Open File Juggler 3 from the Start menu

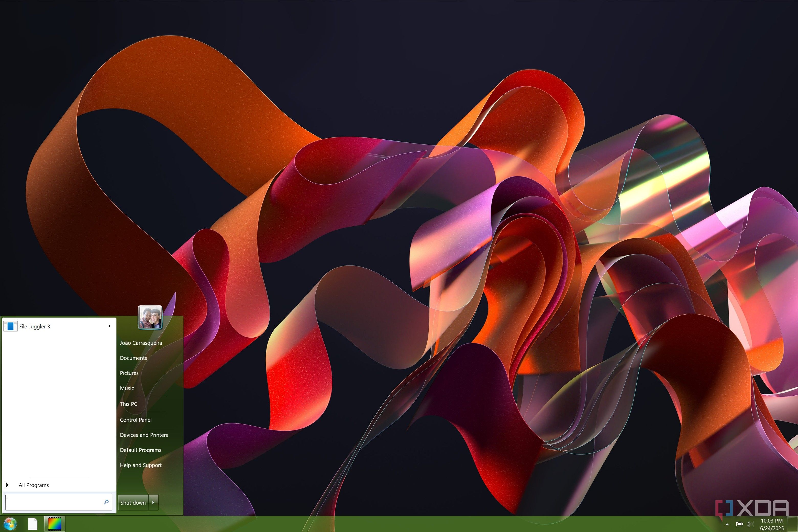point(35,326)
